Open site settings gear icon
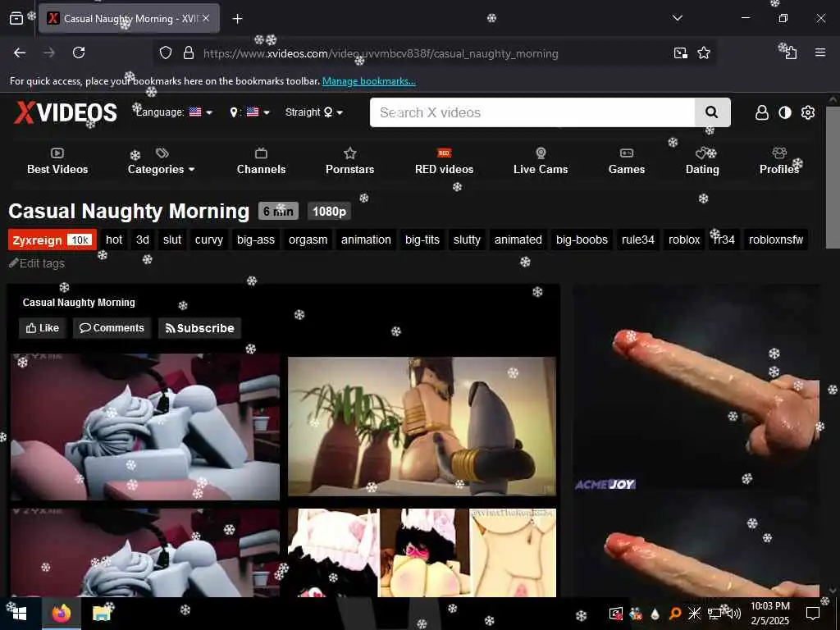The height and width of the screenshot is (630, 840). point(808,112)
